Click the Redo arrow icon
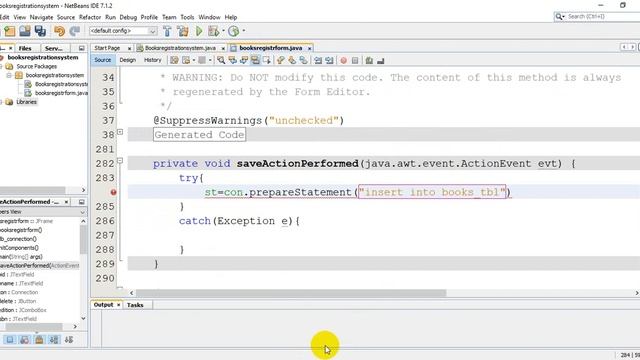This screenshot has width=640, height=360. point(75,31)
